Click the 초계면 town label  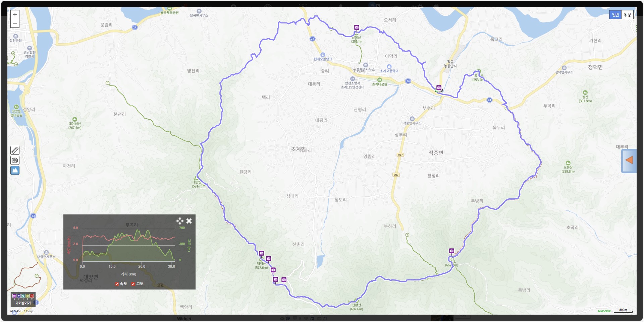coord(298,149)
